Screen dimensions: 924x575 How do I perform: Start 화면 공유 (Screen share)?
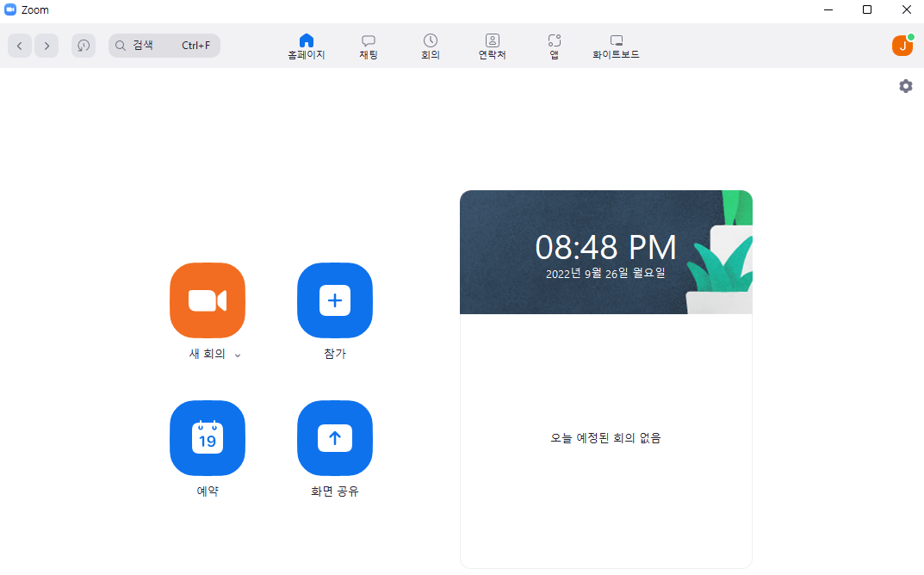[x=334, y=438]
